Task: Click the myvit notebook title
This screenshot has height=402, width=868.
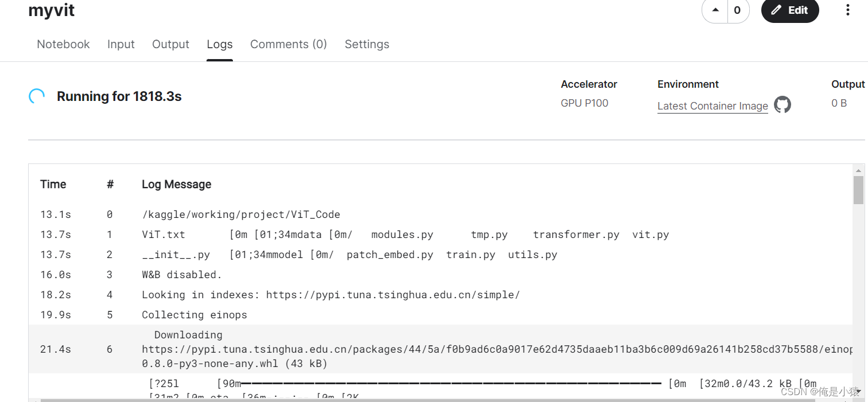Action: (x=51, y=10)
